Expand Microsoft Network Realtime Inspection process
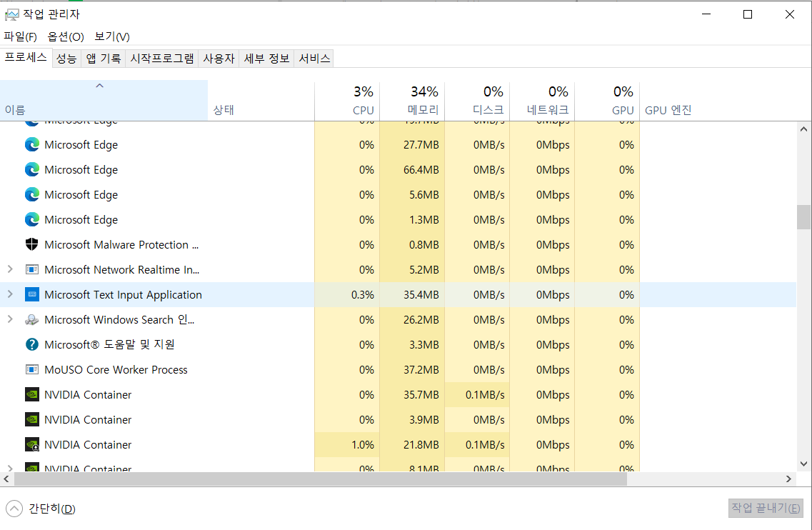Viewport: 812px width, 530px height. pos(10,269)
